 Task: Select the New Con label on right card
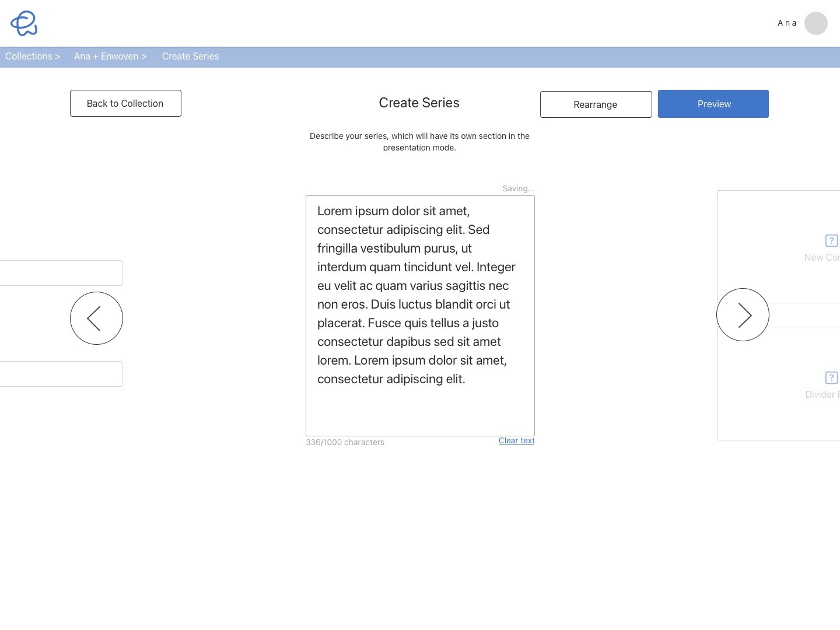(821, 258)
